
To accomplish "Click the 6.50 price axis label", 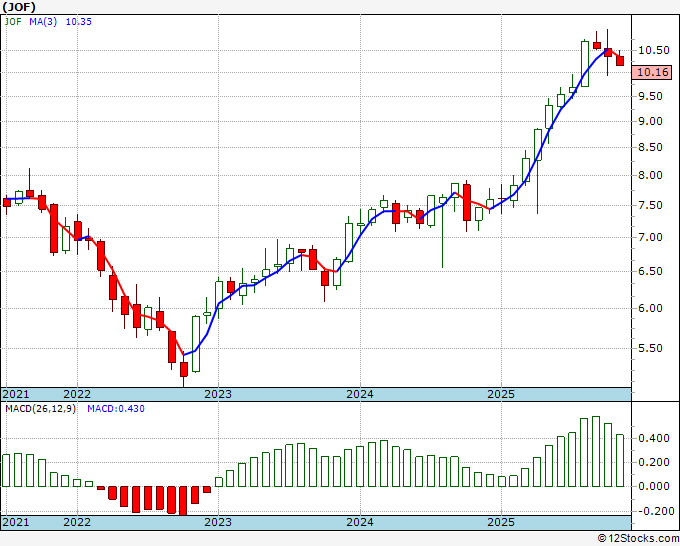I will 651,271.
